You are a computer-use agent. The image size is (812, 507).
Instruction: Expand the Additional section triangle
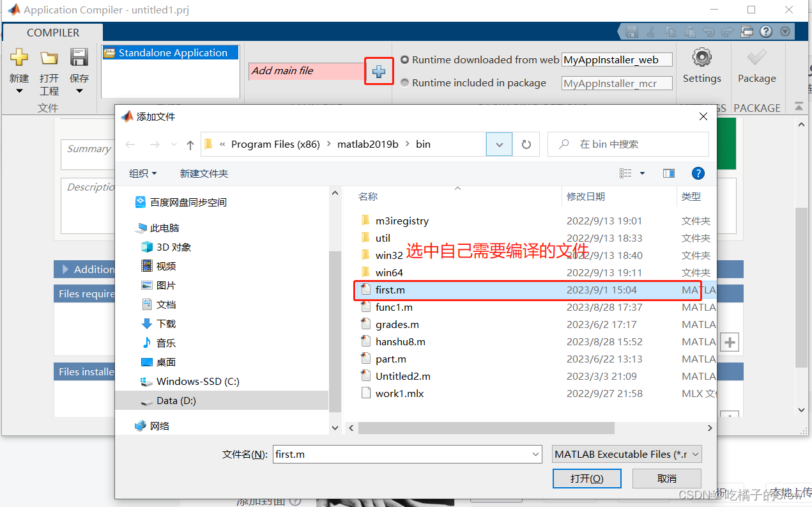click(66, 269)
